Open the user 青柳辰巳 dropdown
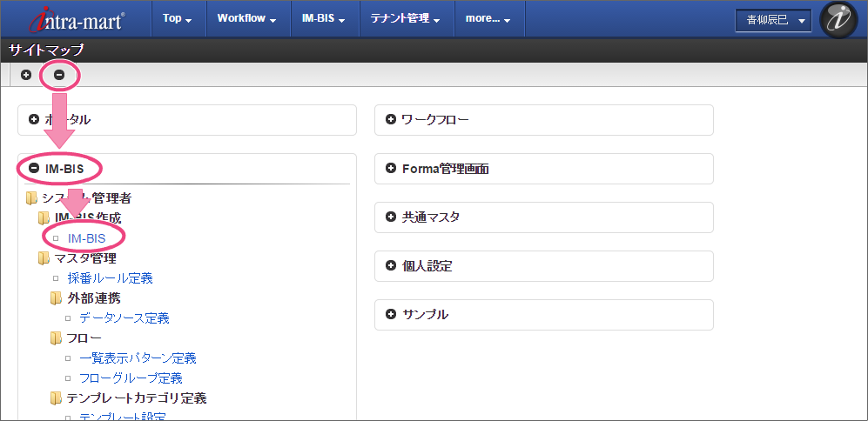Screen dimensions: 868x421 pos(773,20)
